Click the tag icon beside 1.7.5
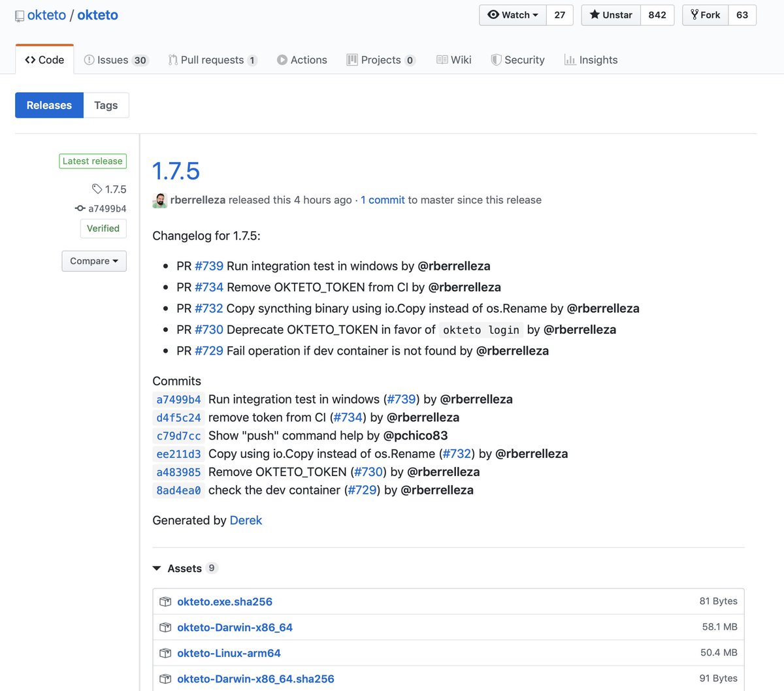Viewport: 784px width, 691px height. tap(97, 189)
